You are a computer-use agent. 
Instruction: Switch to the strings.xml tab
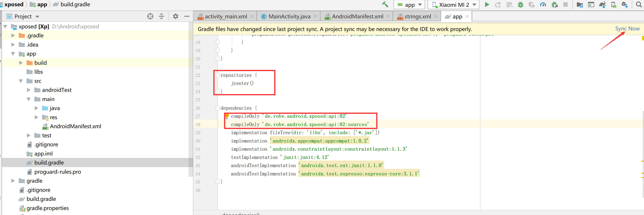click(x=417, y=16)
